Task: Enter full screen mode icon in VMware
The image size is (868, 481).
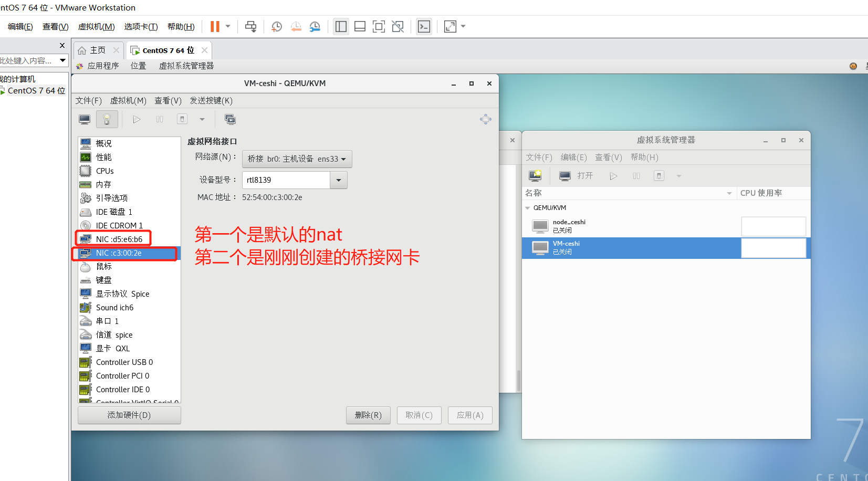Action: coord(379,26)
